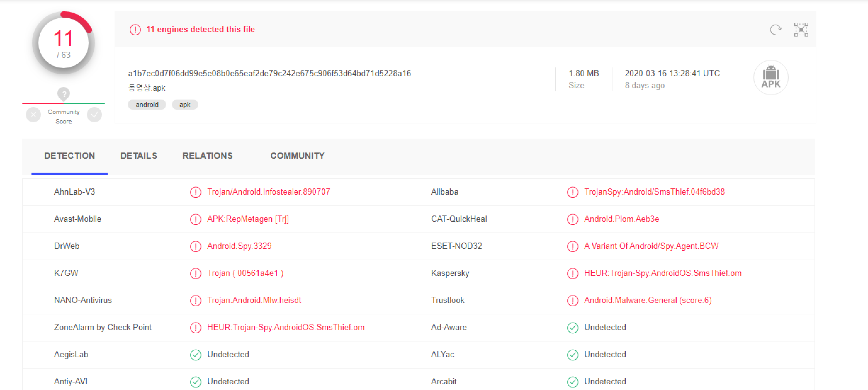
Task: Click alert icon beside 11 engines detected
Action: pyautogui.click(x=135, y=30)
